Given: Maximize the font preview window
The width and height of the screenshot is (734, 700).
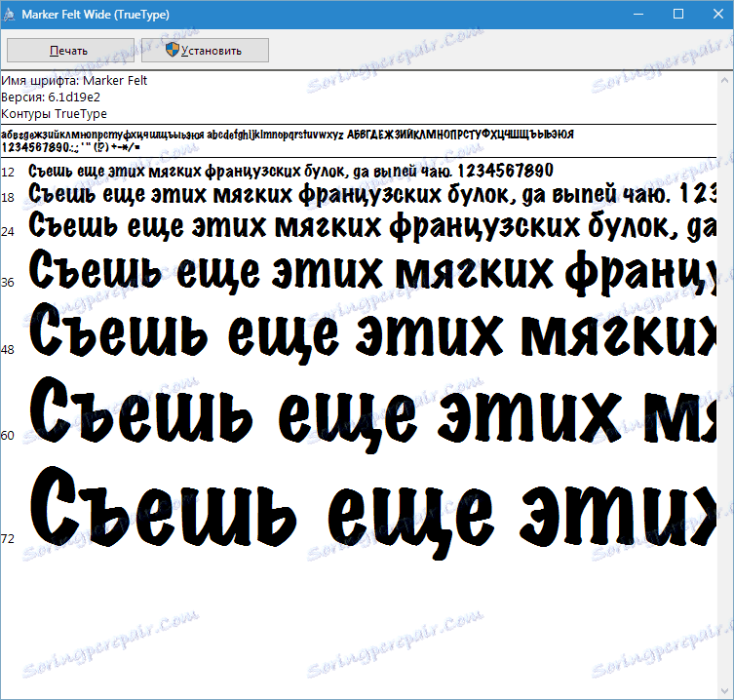Looking at the screenshot, I should pyautogui.click(x=677, y=14).
